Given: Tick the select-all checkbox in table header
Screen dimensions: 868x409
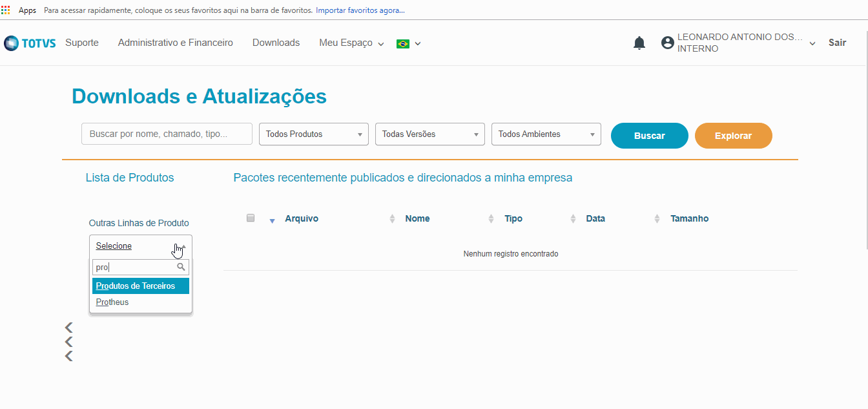Looking at the screenshot, I should pos(251,218).
